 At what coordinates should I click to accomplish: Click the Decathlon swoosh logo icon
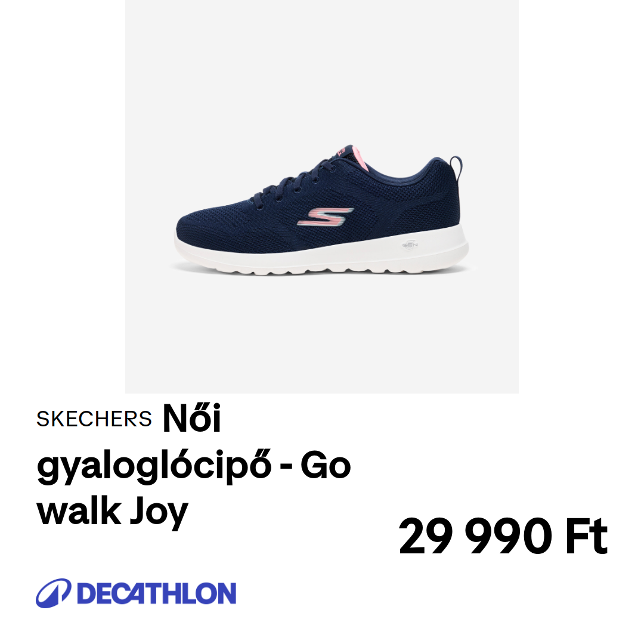(x=54, y=593)
